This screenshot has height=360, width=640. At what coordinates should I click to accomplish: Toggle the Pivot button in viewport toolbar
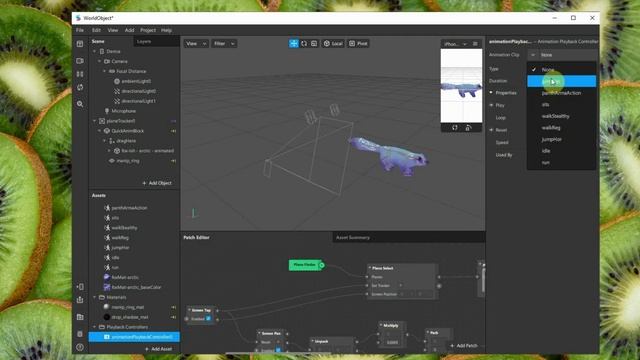pos(358,43)
